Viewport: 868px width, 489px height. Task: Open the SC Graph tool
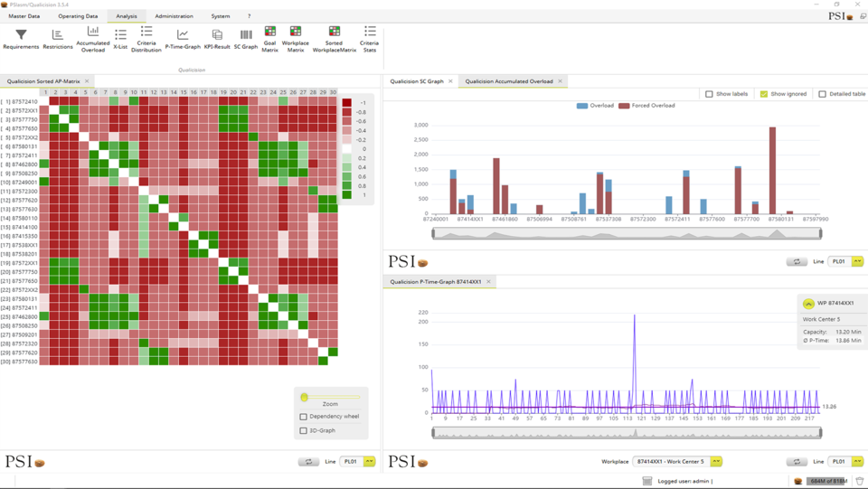point(246,40)
